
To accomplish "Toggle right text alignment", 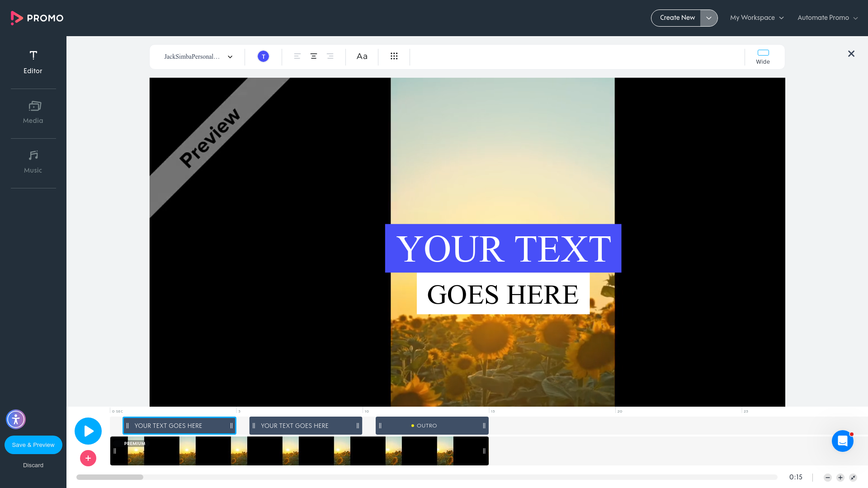I will [330, 56].
